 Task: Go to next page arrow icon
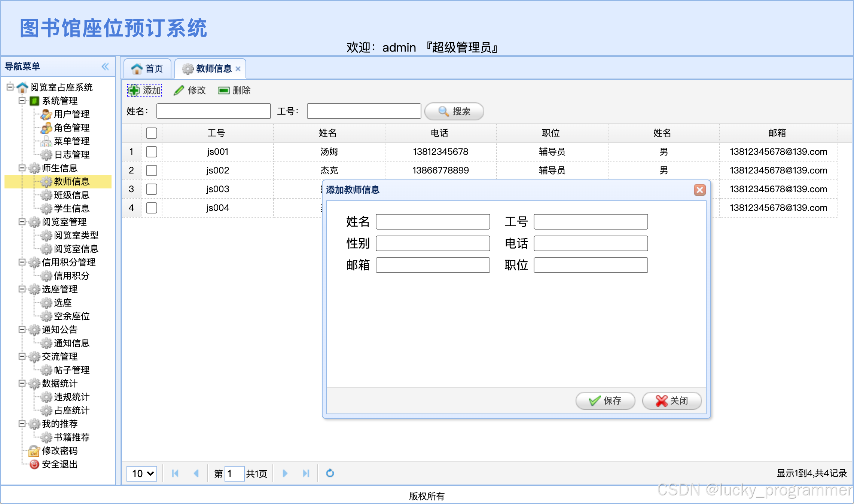(285, 473)
